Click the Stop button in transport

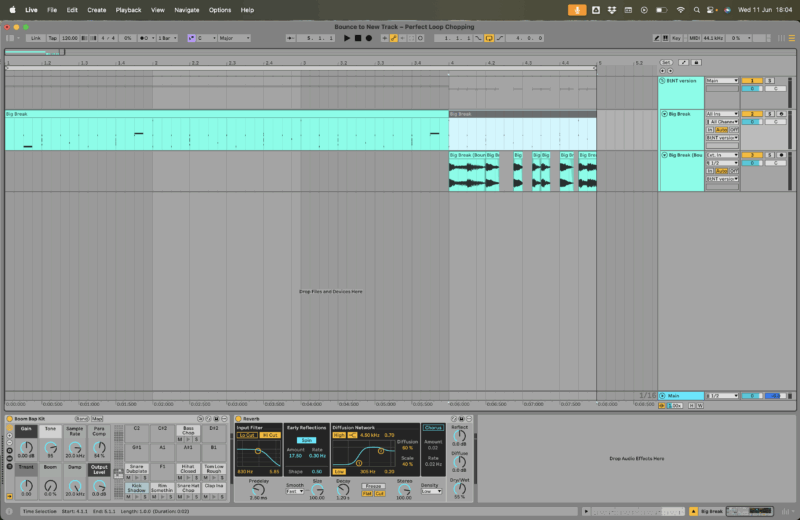click(x=358, y=38)
